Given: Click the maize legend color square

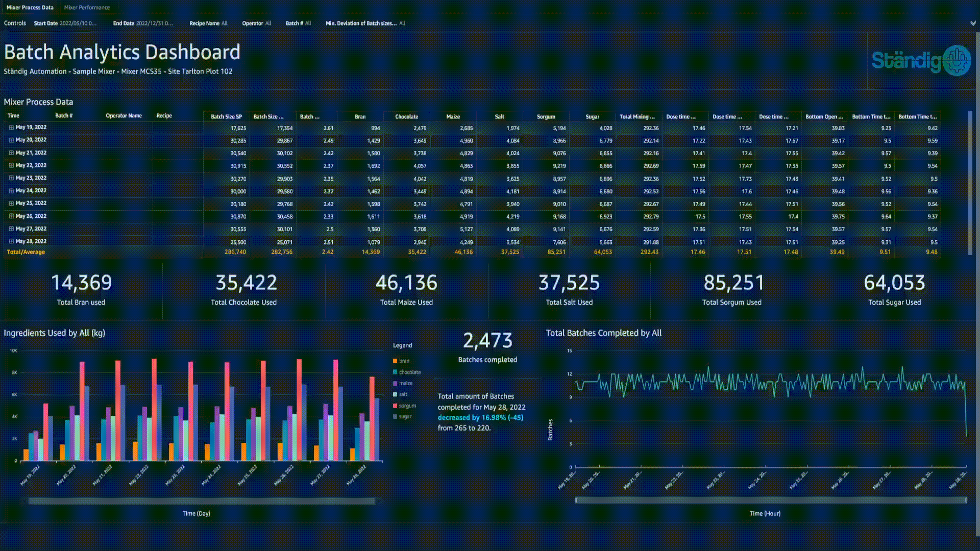Looking at the screenshot, I should pyautogui.click(x=395, y=384).
